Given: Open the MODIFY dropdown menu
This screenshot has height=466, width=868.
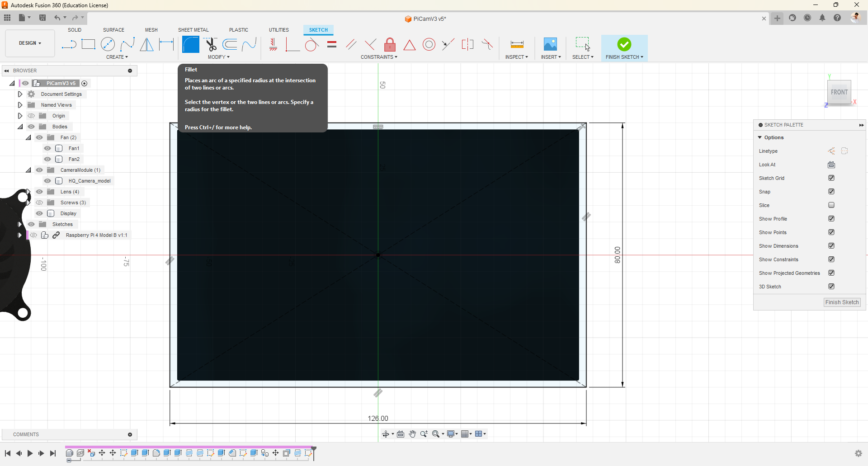Looking at the screenshot, I should (219, 57).
